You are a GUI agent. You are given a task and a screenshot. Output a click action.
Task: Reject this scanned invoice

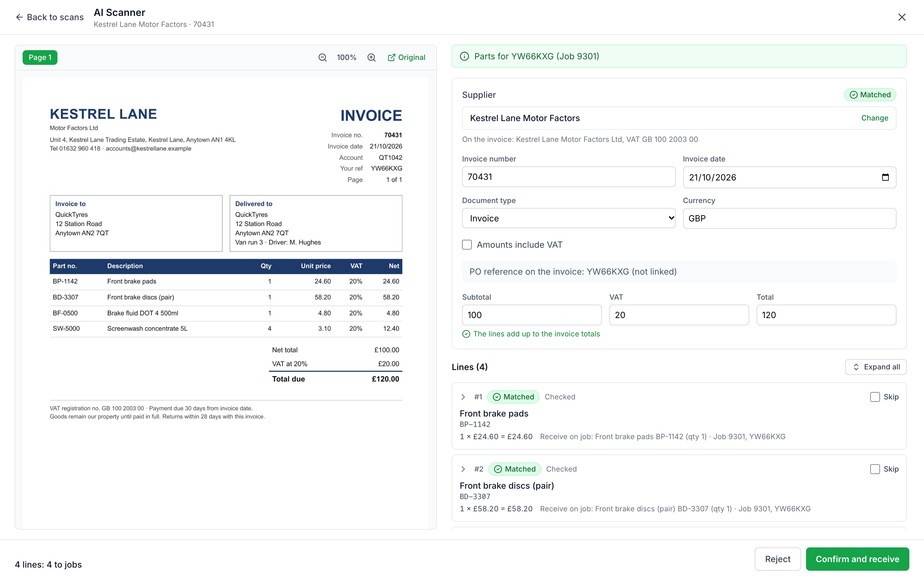(x=777, y=559)
